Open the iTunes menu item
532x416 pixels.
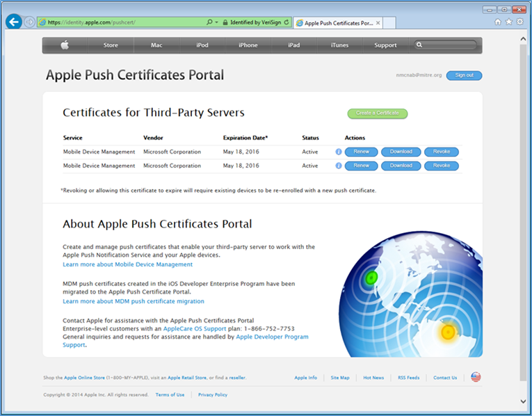[x=339, y=45]
